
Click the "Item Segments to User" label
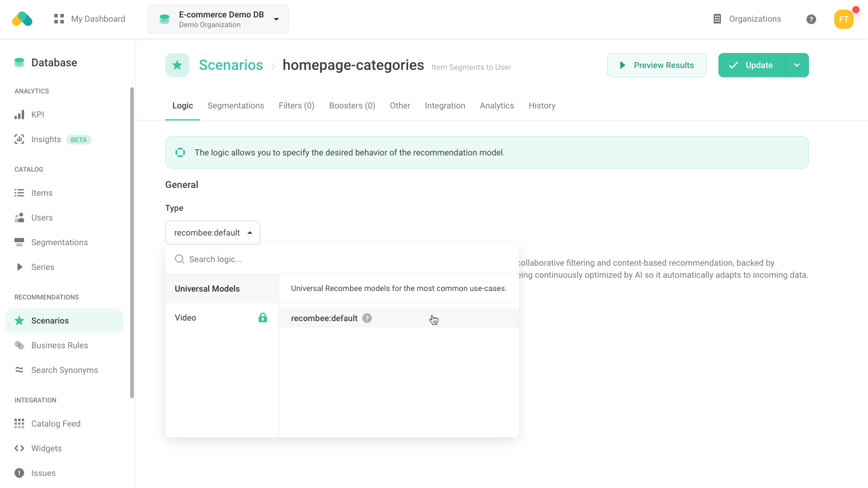pyautogui.click(x=471, y=67)
